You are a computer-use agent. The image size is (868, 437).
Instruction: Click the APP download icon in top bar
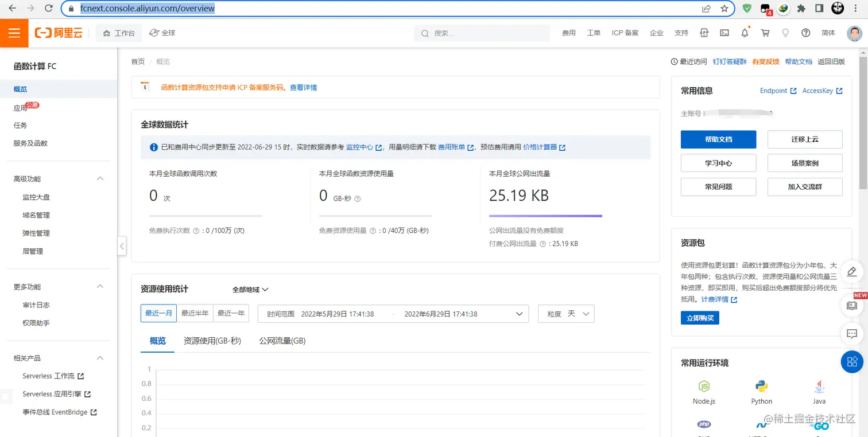coord(704,33)
